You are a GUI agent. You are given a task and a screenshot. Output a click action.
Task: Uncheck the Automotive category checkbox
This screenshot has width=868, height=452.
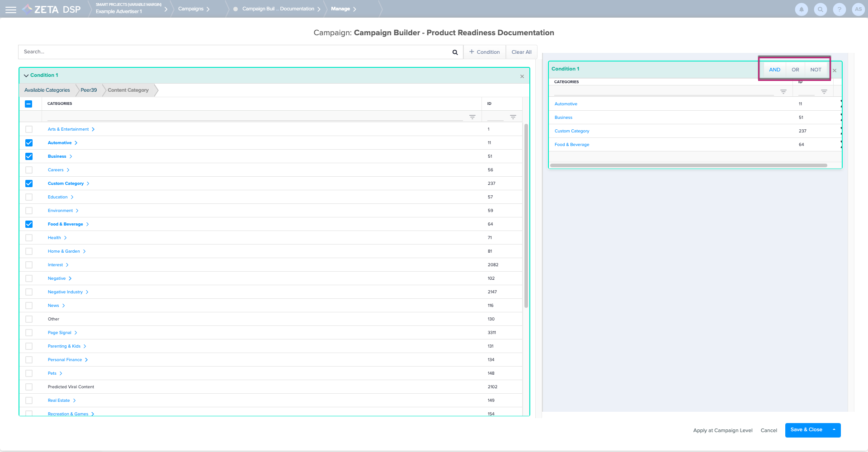(29, 143)
